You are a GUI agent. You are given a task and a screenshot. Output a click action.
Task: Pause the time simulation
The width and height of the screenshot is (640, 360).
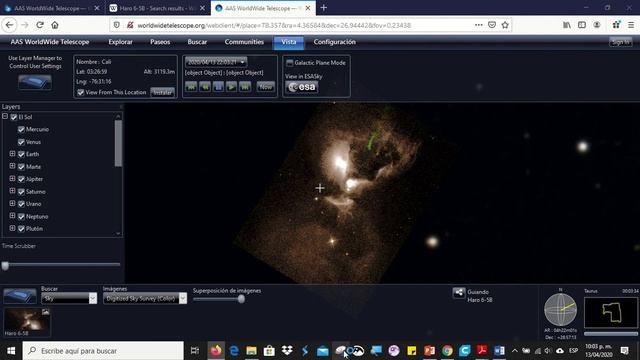(x=218, y=87)
